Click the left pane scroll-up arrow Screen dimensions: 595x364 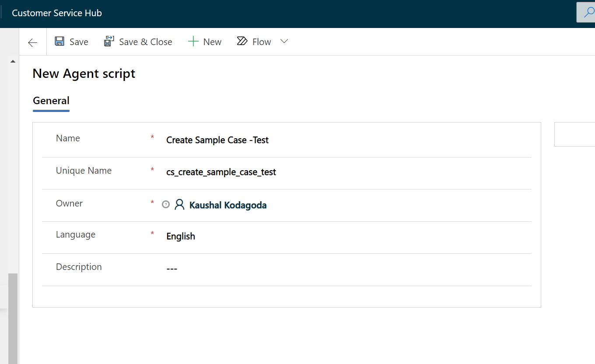pos(13,61)
